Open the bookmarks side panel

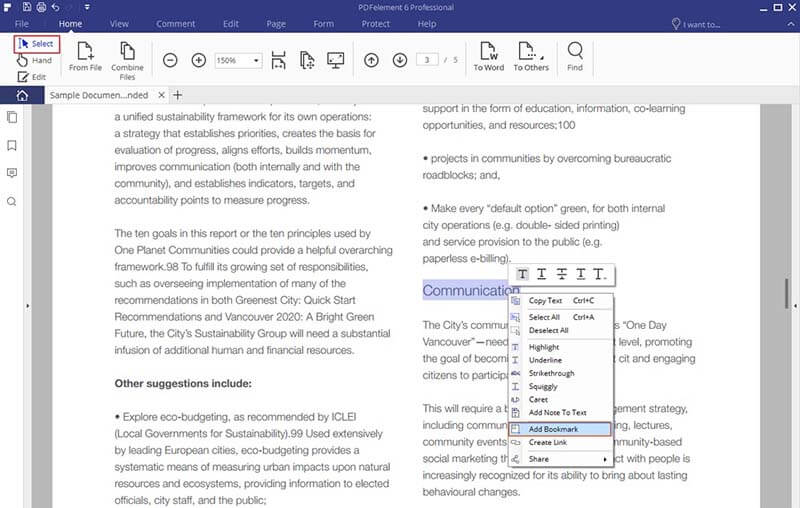pos(12,146)
